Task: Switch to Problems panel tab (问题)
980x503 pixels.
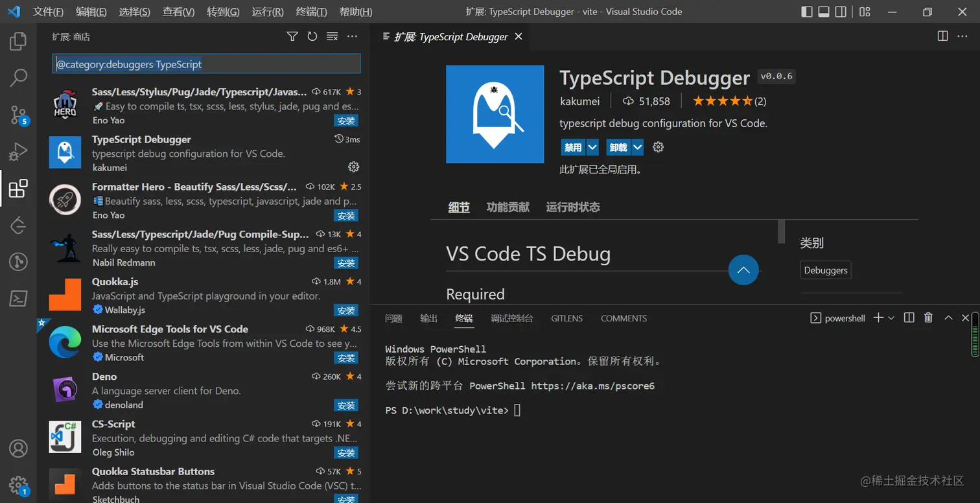Action: pos(393,318)
